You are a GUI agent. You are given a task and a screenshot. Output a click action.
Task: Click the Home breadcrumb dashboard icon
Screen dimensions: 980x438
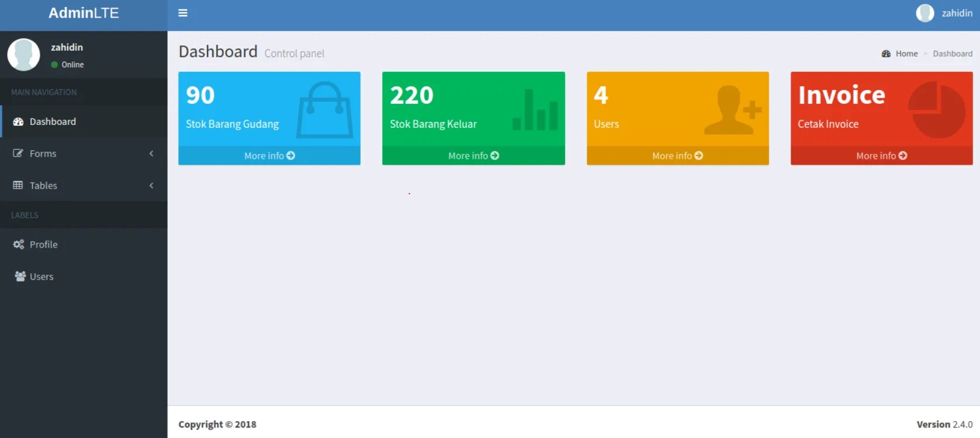click(886, 54)
